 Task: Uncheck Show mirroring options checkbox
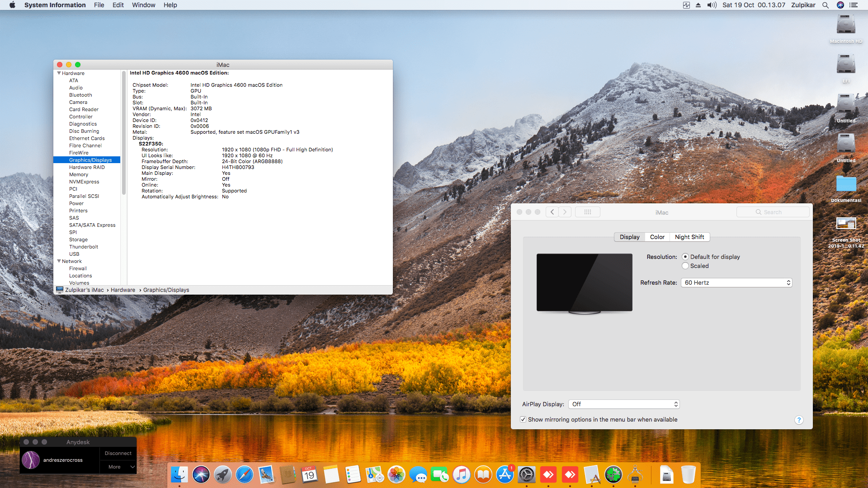(x=523, y=419)
